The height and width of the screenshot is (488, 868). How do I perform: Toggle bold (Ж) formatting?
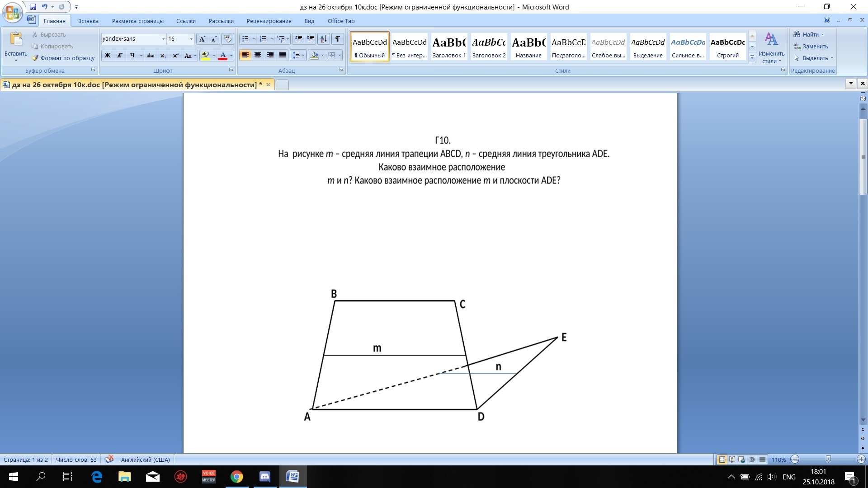pyautogui.click(x=108, y=56)
